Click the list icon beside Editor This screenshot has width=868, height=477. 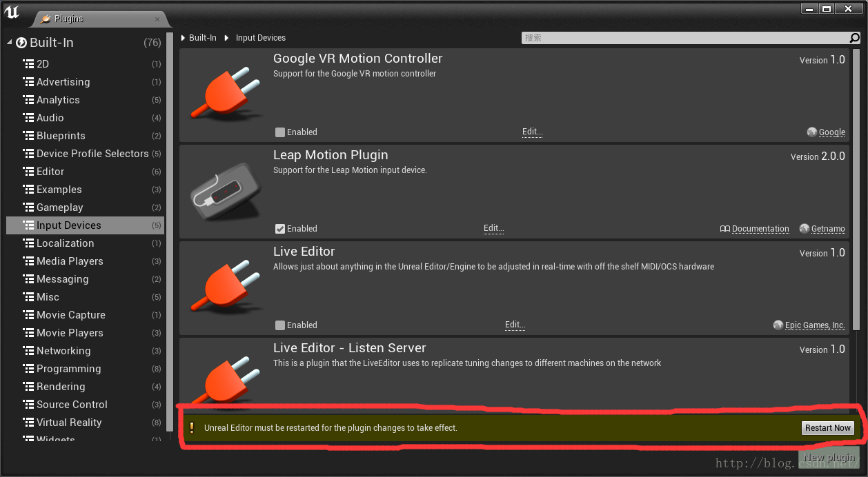(x=28, y=172)
